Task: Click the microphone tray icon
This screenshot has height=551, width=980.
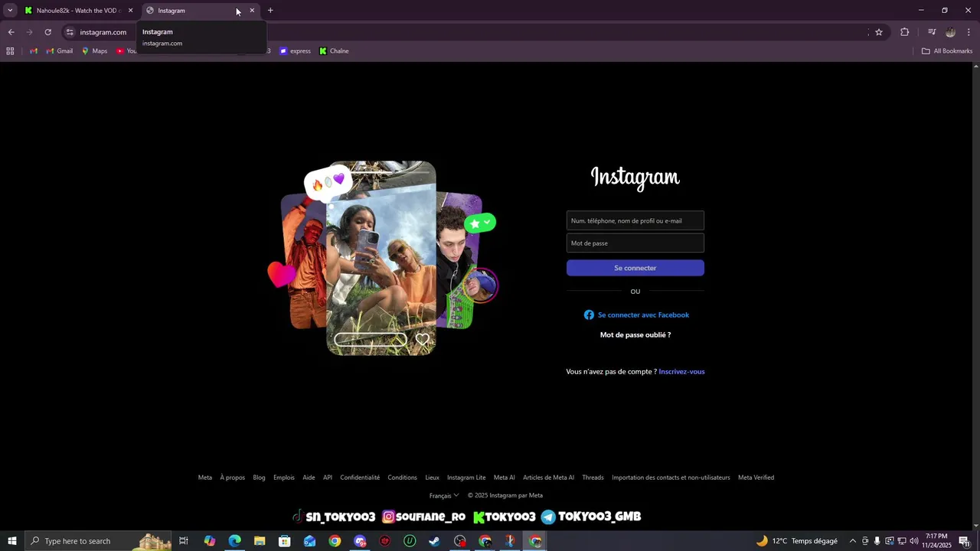Action: click(x=877, y=541)
